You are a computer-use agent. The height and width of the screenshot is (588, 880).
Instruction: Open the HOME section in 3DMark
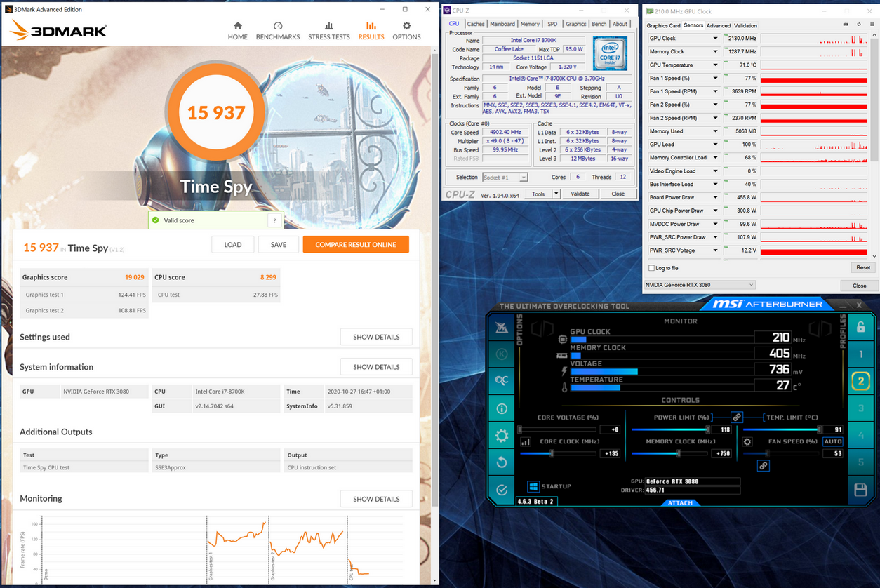[237, 31]
